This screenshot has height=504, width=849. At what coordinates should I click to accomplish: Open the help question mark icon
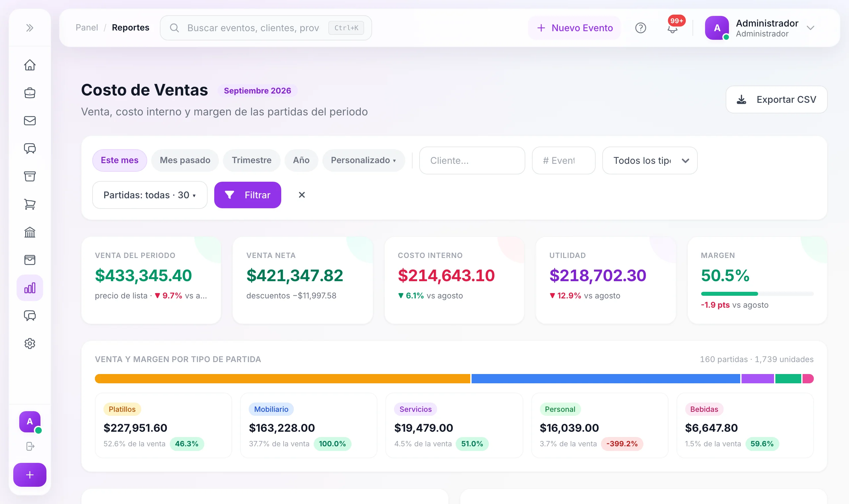click(x=640, y=28)
